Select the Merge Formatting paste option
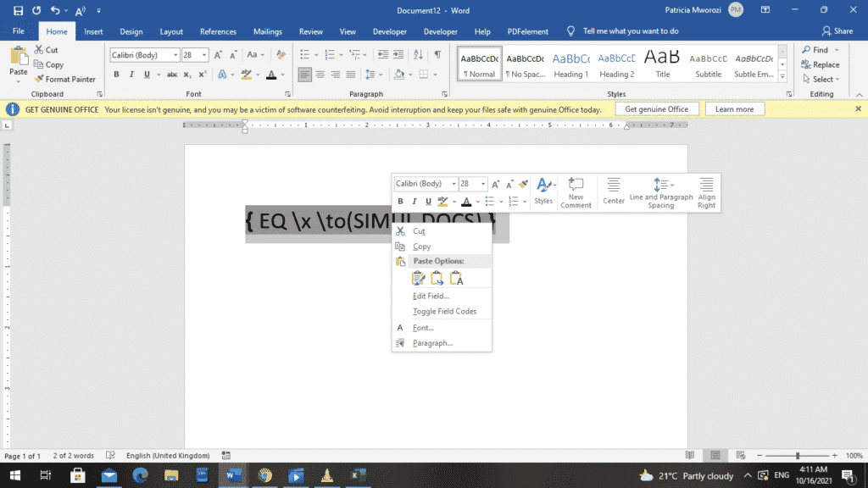The image size is (868, 488). point(437,278)
